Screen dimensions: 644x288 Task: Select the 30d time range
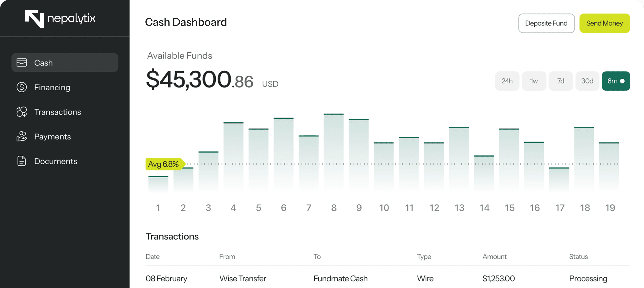pyautogui.click(x=587, y=81)
